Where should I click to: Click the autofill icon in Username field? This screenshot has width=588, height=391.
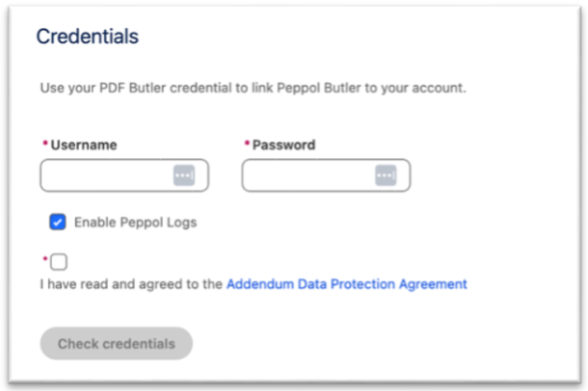click(184, 175)
